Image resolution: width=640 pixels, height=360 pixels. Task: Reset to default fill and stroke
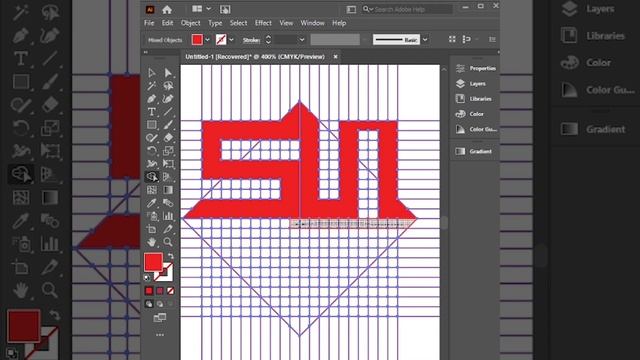tap(147, 278)
